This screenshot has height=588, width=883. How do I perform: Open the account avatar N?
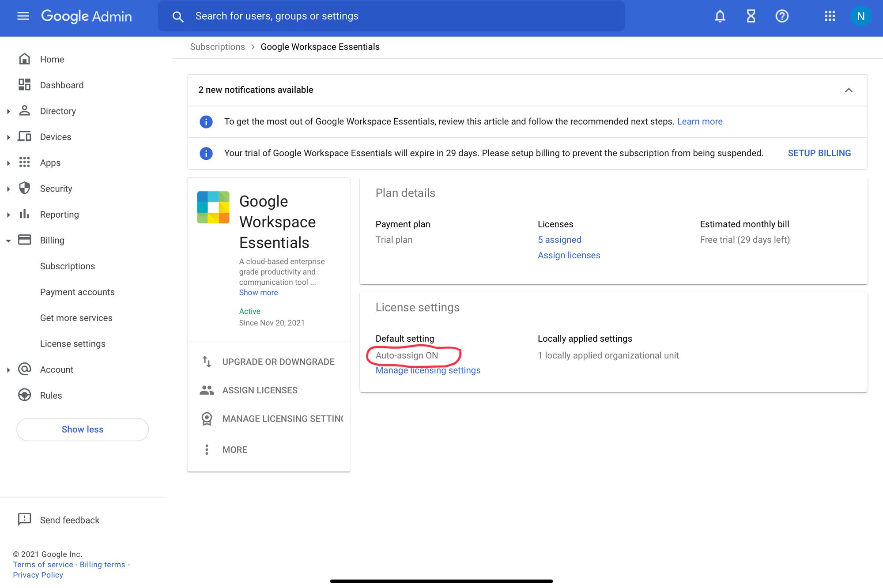coord(860,16)
